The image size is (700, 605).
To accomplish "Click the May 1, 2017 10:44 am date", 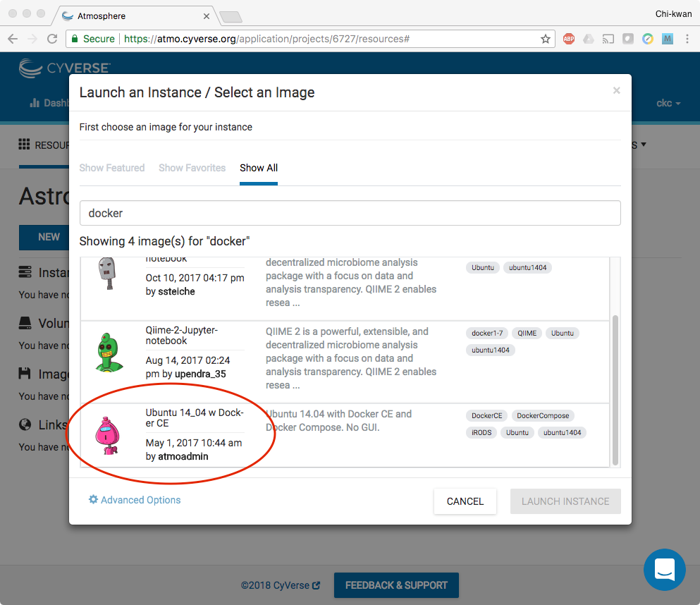I will click(194, 443).
